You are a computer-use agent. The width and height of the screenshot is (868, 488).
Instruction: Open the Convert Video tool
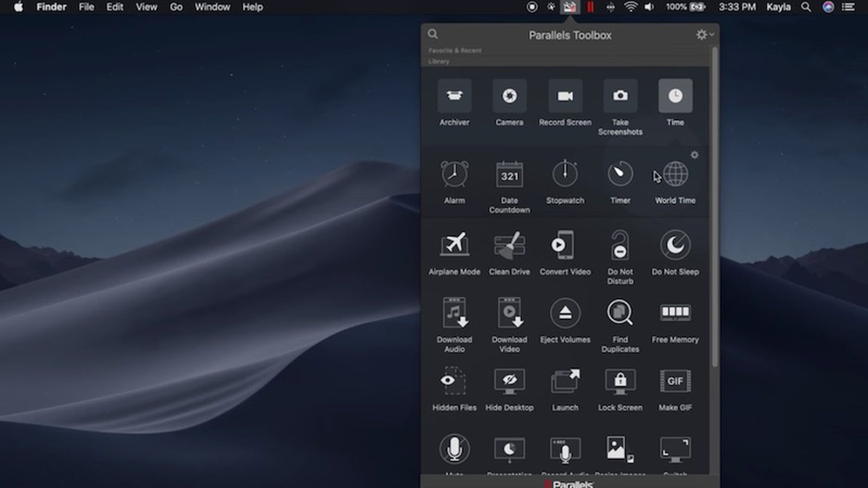coord(565,246)
